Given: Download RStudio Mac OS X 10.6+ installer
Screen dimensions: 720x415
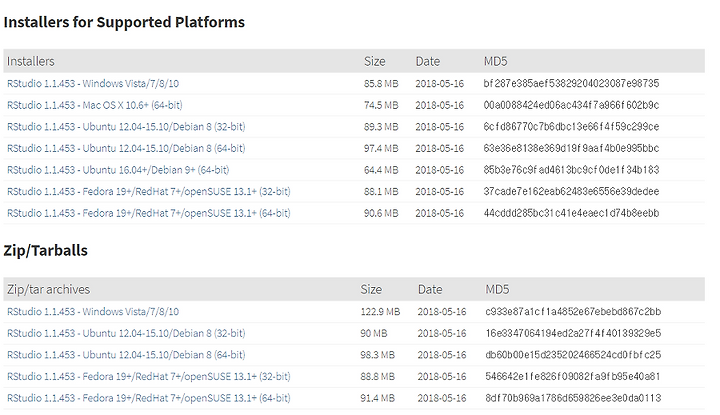Looking at the screenshot, I should click(95, 105).
